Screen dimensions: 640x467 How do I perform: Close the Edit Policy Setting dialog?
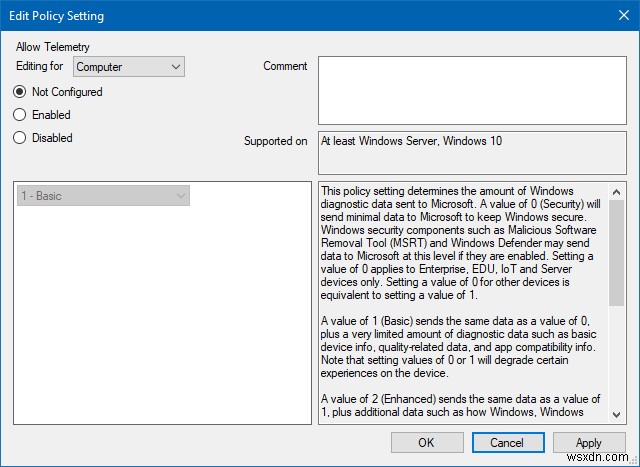pyautogui.click(x=624, y=16)
